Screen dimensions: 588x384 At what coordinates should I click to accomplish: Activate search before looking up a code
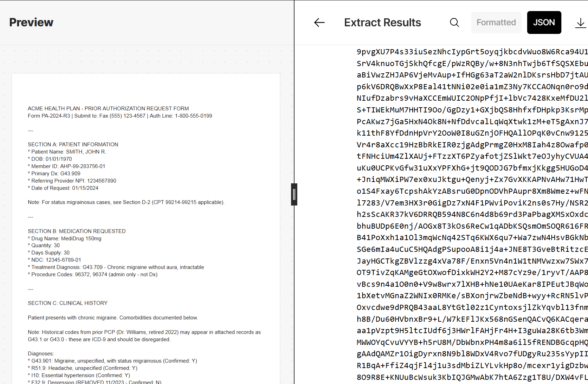pos(454,22)
